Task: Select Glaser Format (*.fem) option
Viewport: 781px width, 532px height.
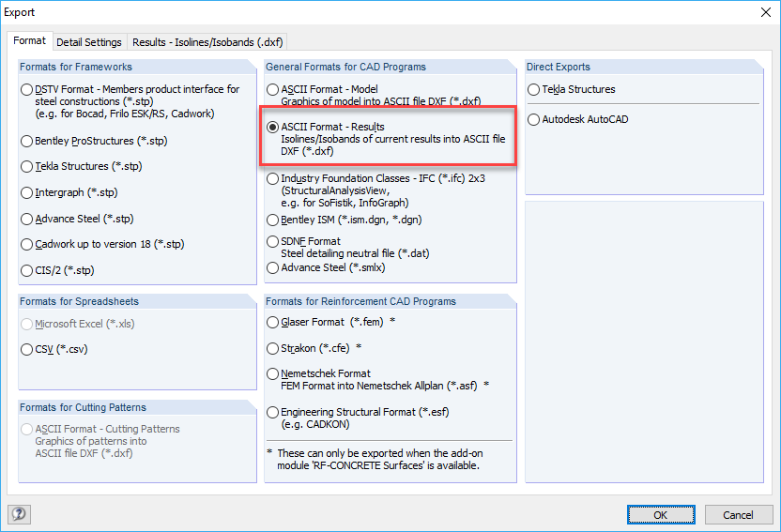Action: [273, 322]
